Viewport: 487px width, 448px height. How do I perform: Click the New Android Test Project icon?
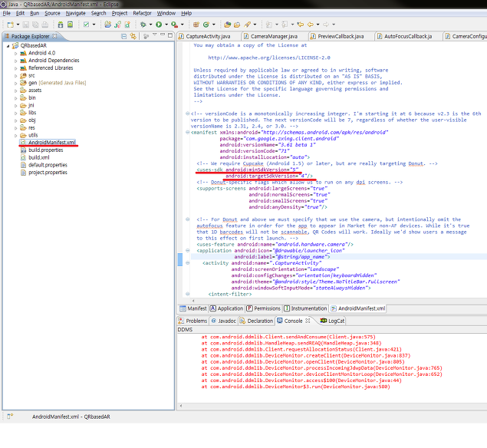coord(117,25)
